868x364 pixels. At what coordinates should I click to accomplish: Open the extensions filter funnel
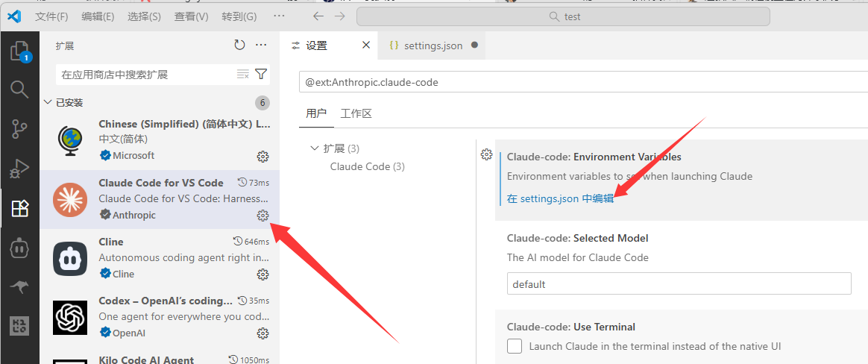pyautogui.click(x=261, y=75)
